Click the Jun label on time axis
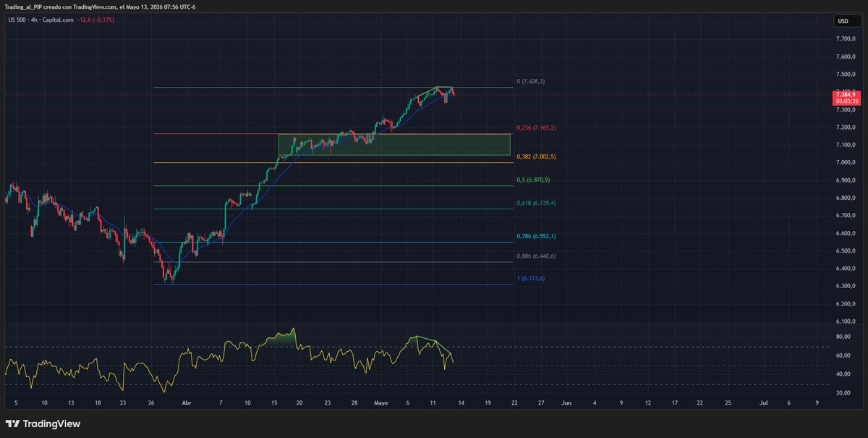This screenshot has width=868, height=438. [x=567, y=402]
